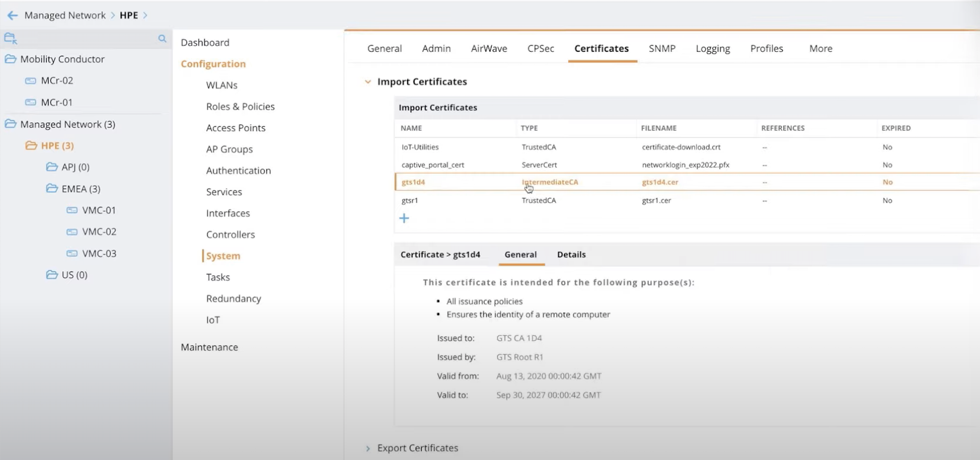Select the gtsr1 certificate row

687,201
